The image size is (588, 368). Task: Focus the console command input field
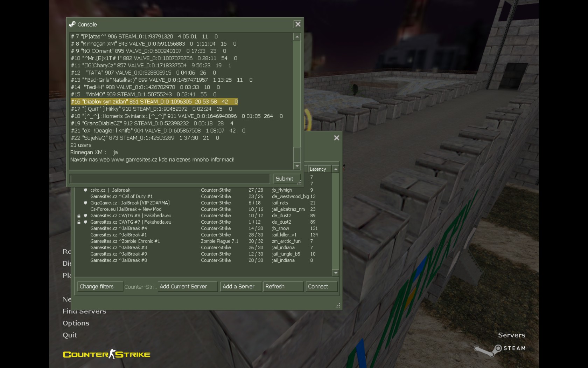click(x=170, y=179)
